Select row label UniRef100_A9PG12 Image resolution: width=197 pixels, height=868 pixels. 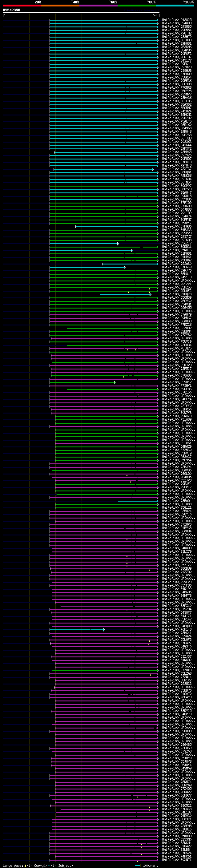coord(177,64)
